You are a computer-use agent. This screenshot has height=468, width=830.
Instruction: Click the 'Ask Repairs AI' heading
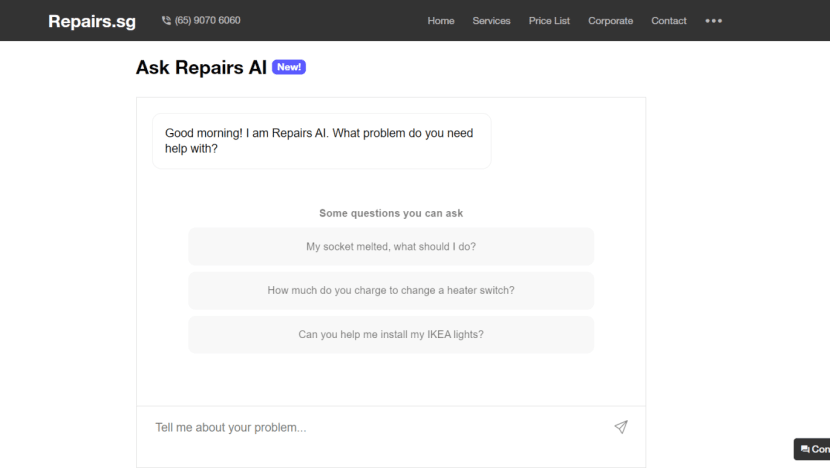pos(201,68)
